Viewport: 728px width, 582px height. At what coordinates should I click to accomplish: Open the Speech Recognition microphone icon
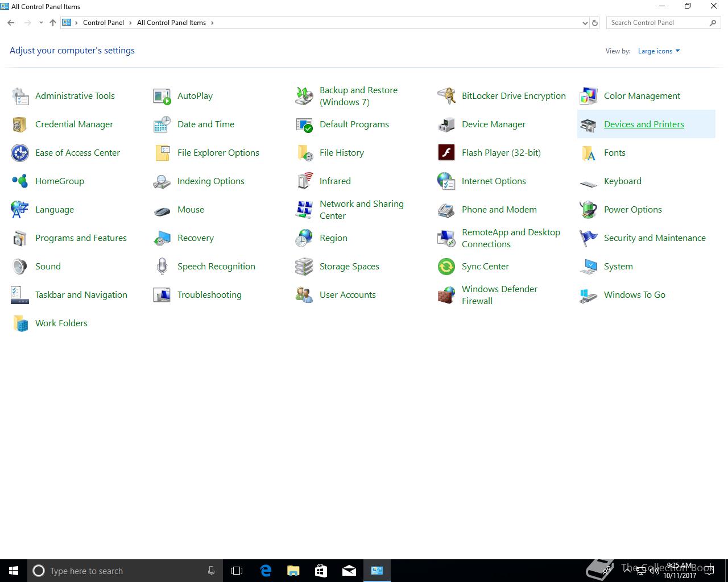coord(162,267)
